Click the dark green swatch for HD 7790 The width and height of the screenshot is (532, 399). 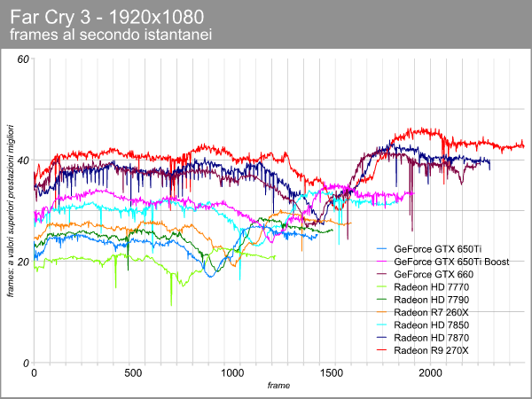381,300
